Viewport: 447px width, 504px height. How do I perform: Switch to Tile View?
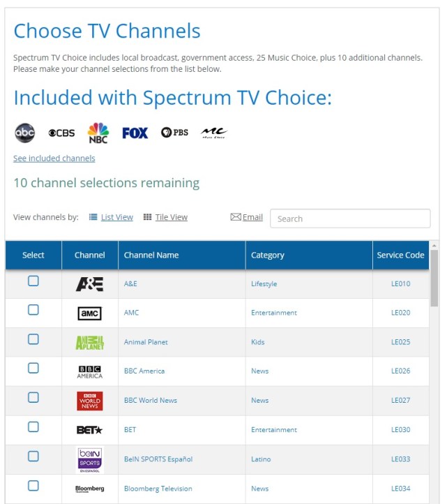click(x=171, y=217)
